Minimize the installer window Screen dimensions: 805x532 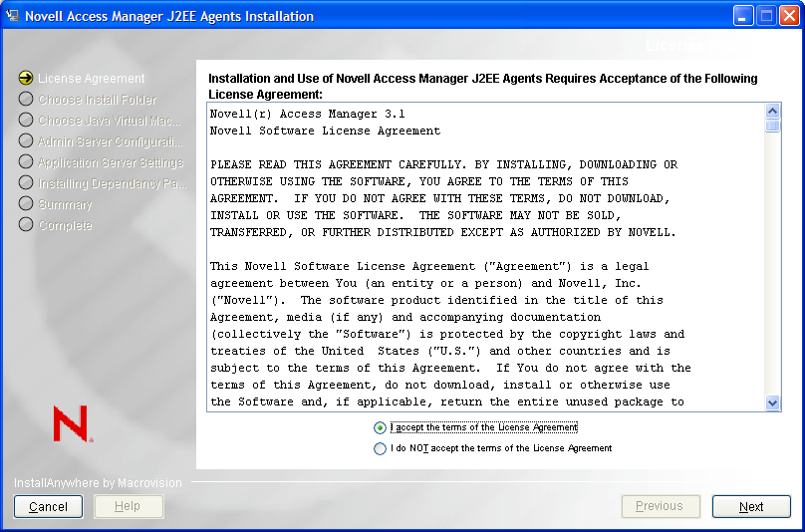742,16
